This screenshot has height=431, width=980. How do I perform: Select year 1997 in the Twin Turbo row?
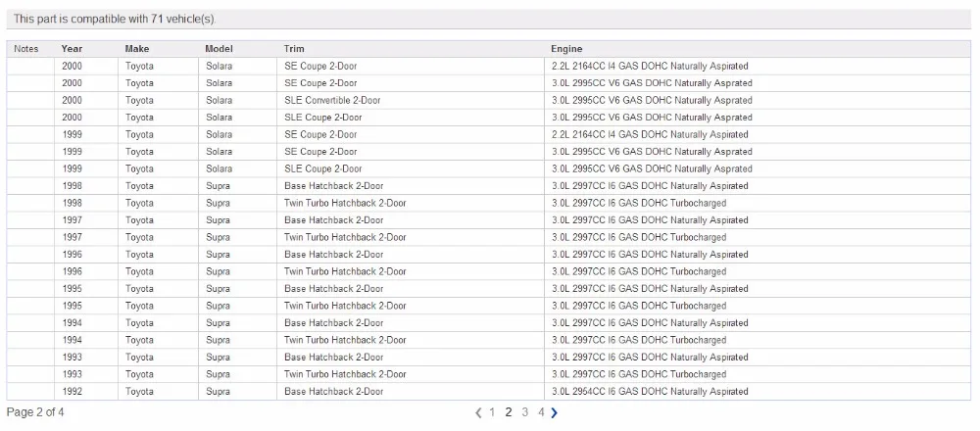point(85,237)
